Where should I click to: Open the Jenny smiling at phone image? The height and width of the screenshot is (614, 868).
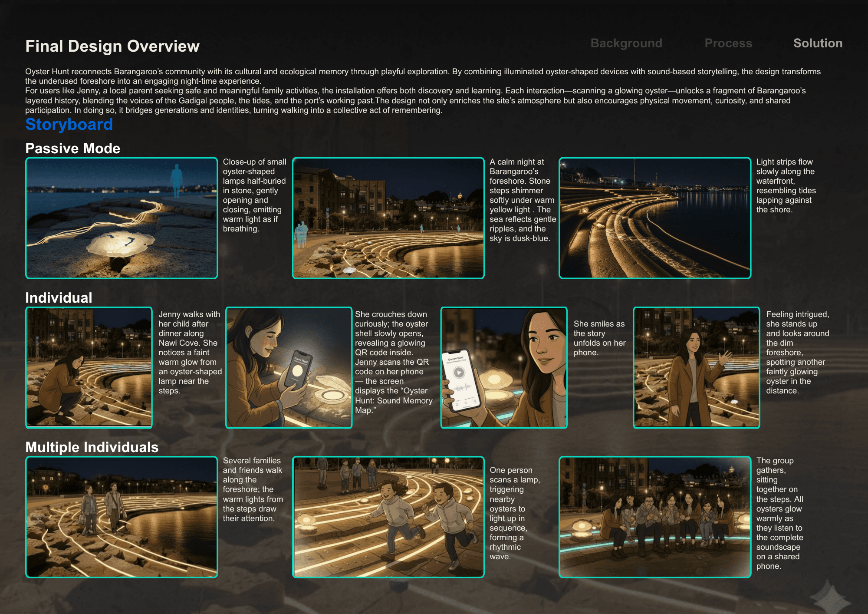(x=504, y=367)
